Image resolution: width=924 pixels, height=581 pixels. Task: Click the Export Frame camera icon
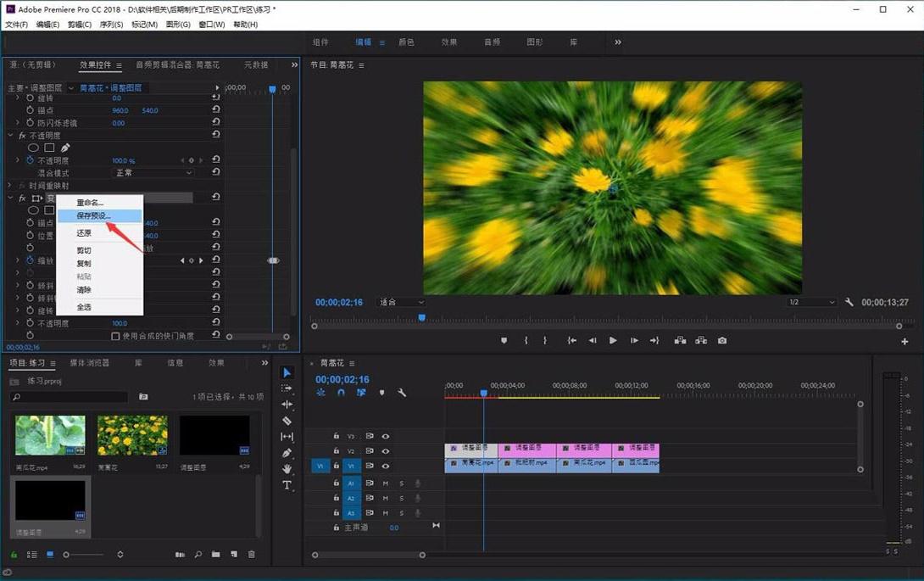pos(722,341)
